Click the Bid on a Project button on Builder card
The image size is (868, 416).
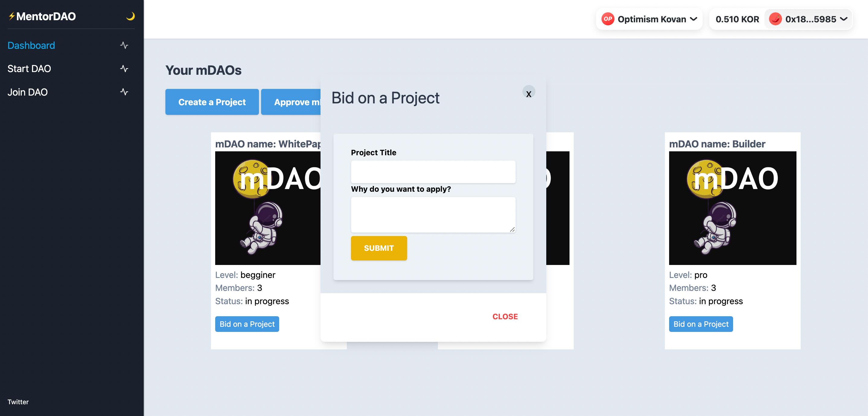701,324
